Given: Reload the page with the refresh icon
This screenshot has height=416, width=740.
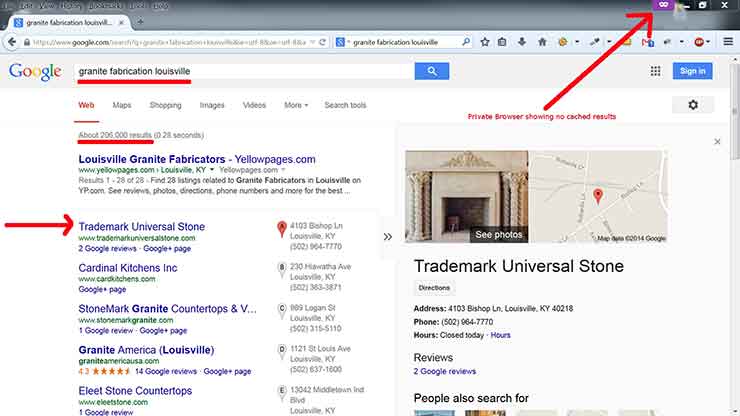Looking at the screenshot, I should click(322, 42).
